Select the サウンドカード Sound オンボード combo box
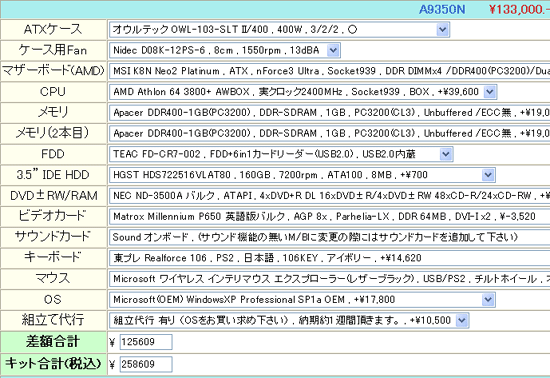550x378 pixels. [x=329, y=237]
